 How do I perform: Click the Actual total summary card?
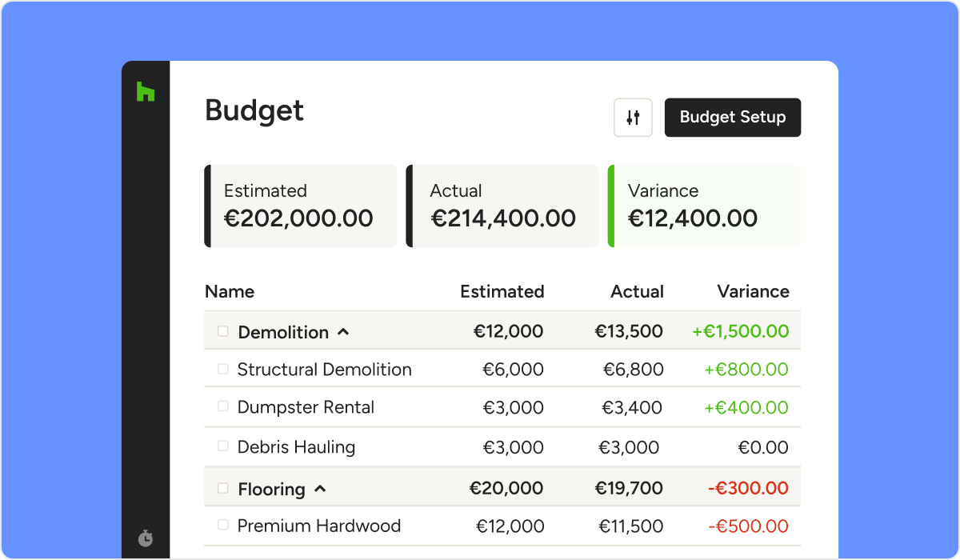(502, 206)
